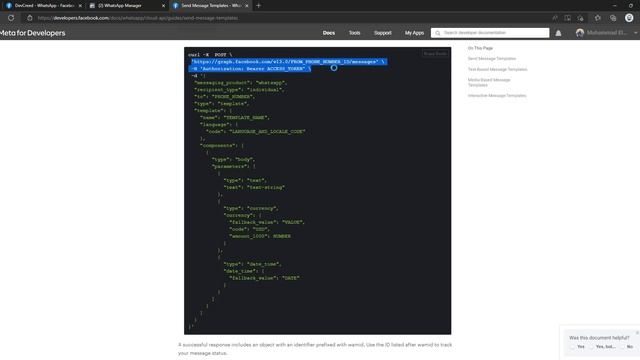
Task: Go to Media-Based Message Templates link
Action: tap(489, 82)
